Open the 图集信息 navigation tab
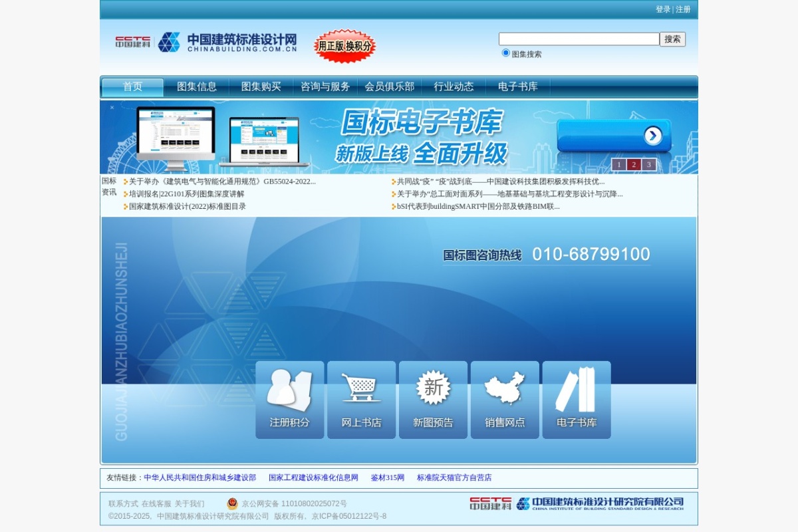This screenshot has height=532, width=798. (197, 86)
